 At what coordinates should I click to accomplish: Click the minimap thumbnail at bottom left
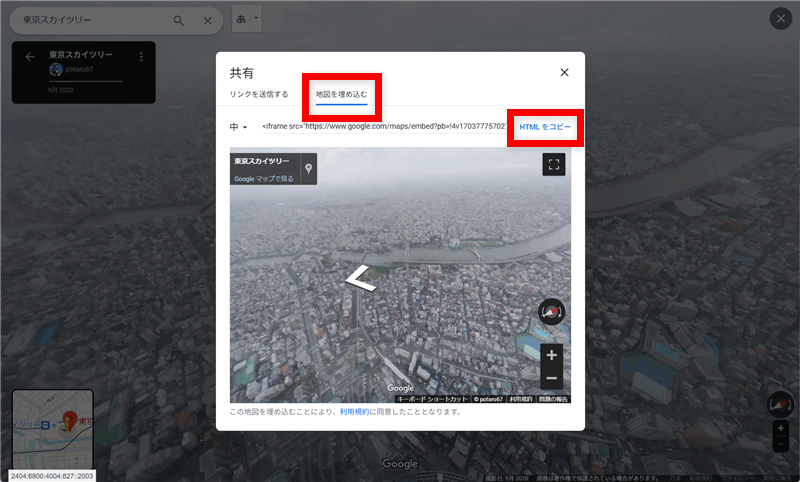53,429
